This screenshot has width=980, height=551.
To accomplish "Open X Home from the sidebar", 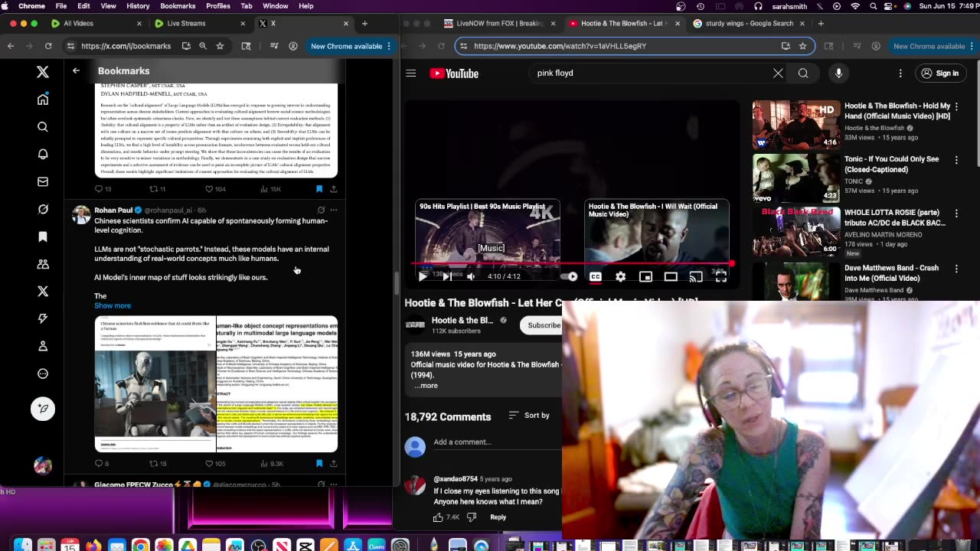I will click(43, 99).
